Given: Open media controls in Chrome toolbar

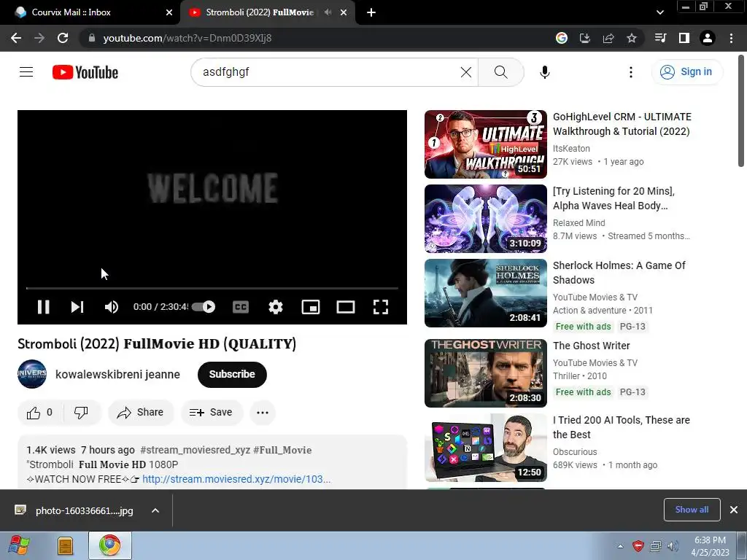Looking at the screenshot, I should [661, 38].
